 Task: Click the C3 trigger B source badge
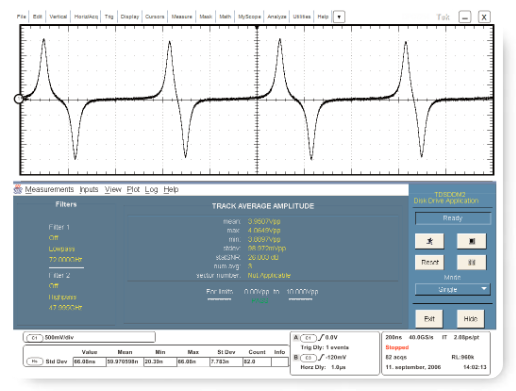point(308,358)
